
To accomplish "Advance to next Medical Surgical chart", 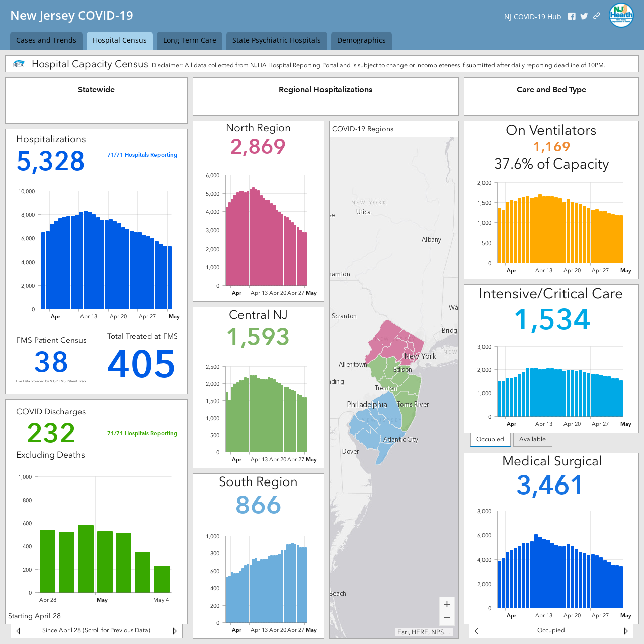I will pos(626,631).
